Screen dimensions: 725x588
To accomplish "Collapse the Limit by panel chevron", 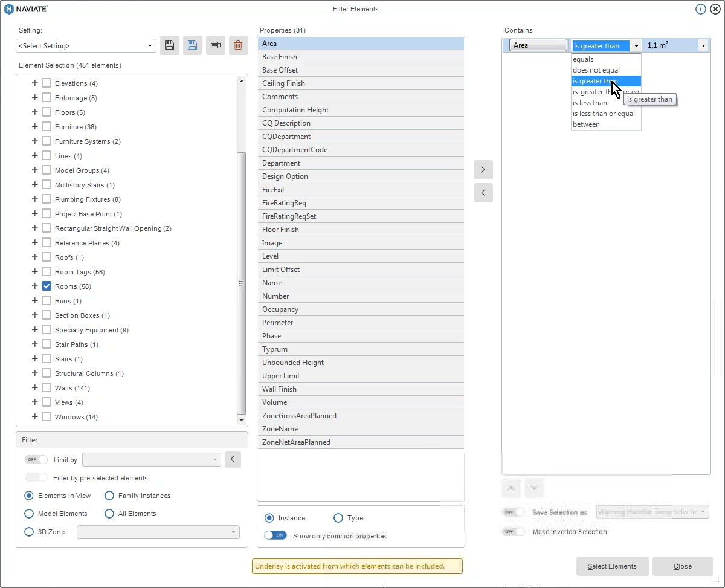I will pyautogui.click(x=233, y=459).
